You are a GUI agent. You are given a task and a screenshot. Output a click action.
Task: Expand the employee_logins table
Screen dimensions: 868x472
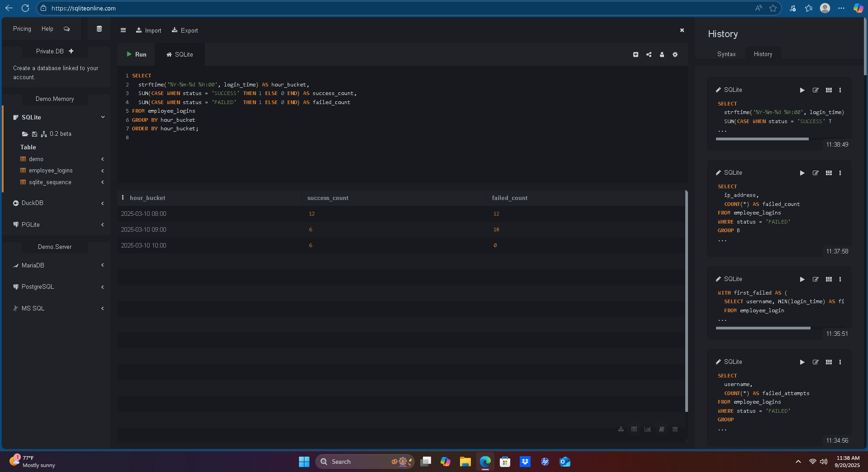tap(103, 171)
